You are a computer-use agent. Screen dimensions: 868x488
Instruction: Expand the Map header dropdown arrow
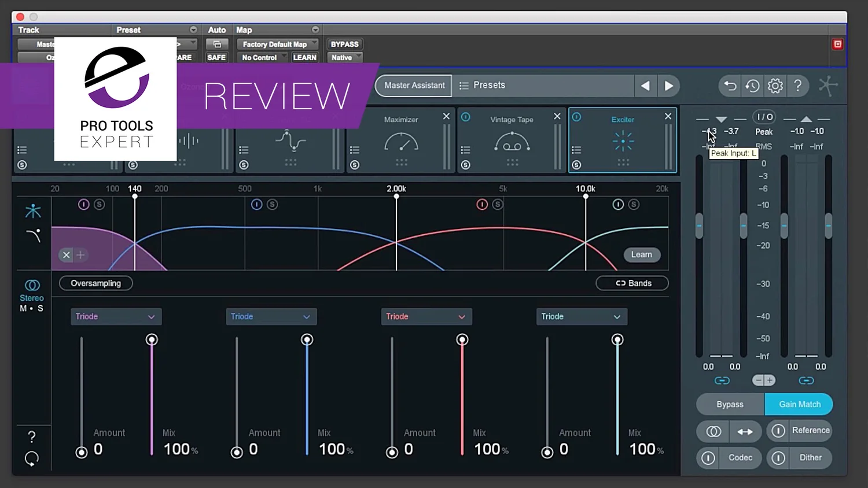315,29
